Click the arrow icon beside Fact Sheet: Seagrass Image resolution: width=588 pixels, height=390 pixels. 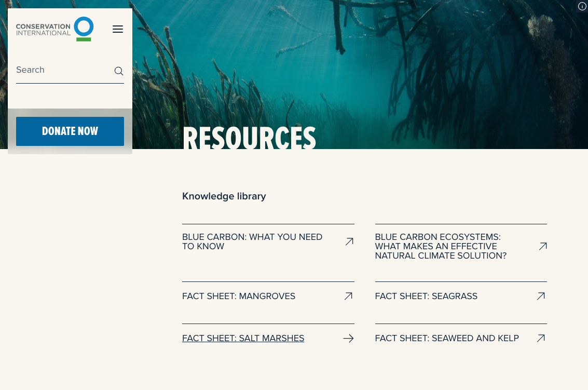(x=541, y=296)
